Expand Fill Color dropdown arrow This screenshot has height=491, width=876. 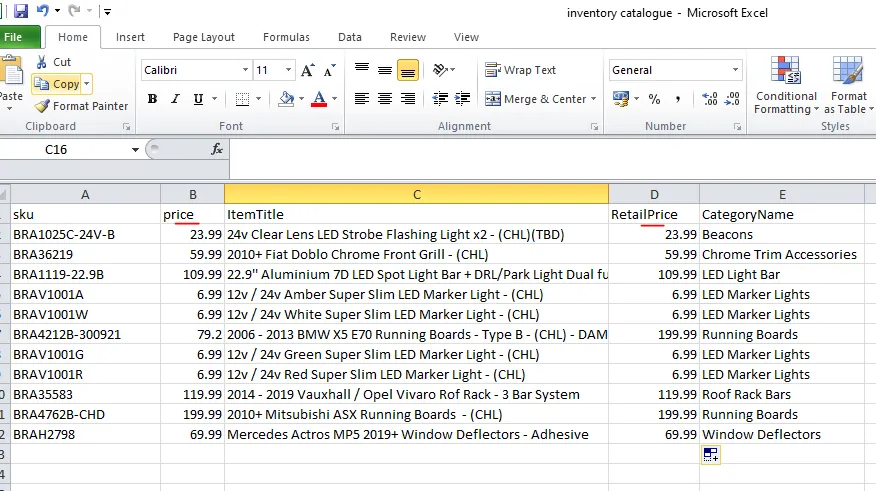[301, 99]
